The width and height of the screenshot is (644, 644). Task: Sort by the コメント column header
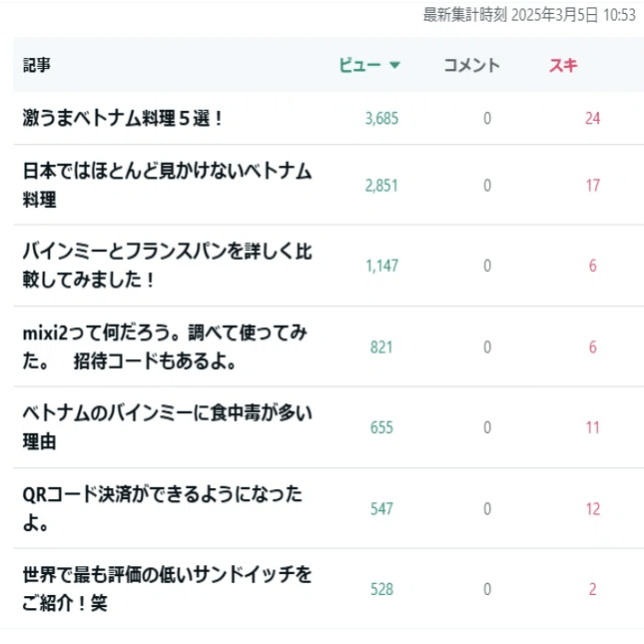(472, 65)
